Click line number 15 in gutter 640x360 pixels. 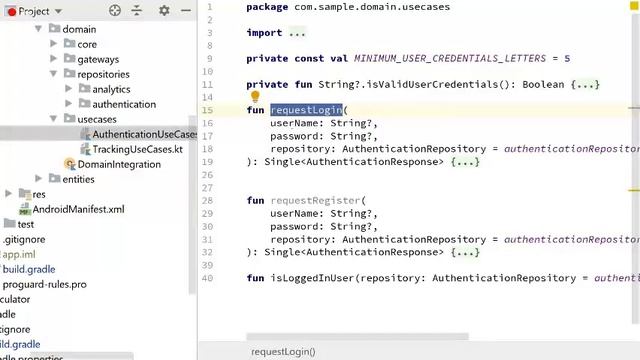[x=207, y=110]
